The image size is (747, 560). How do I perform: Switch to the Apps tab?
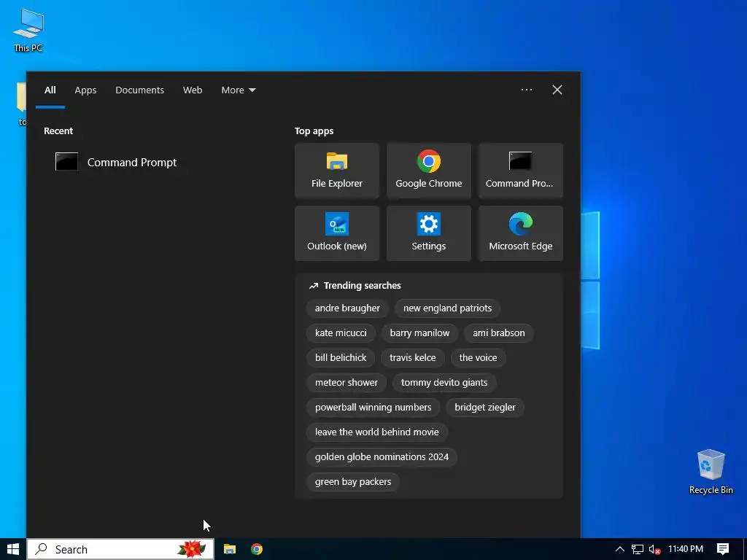click(x=86, y=90)
